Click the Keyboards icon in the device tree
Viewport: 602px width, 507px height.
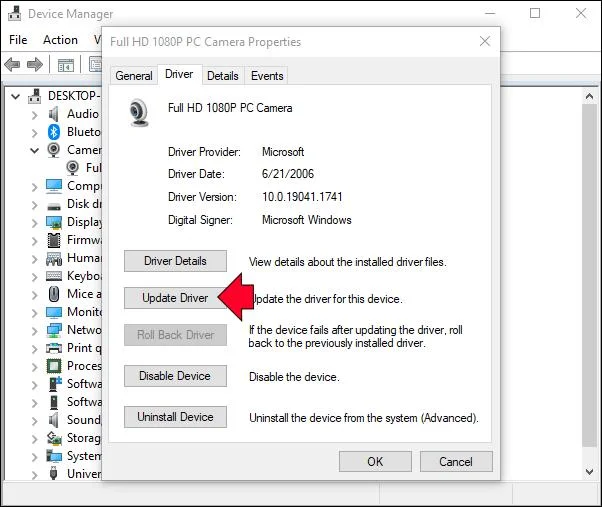[54, 276]
